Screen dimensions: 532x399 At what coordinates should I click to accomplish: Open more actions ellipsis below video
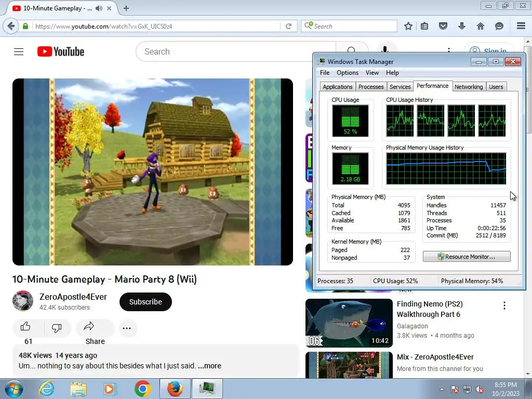127,328
